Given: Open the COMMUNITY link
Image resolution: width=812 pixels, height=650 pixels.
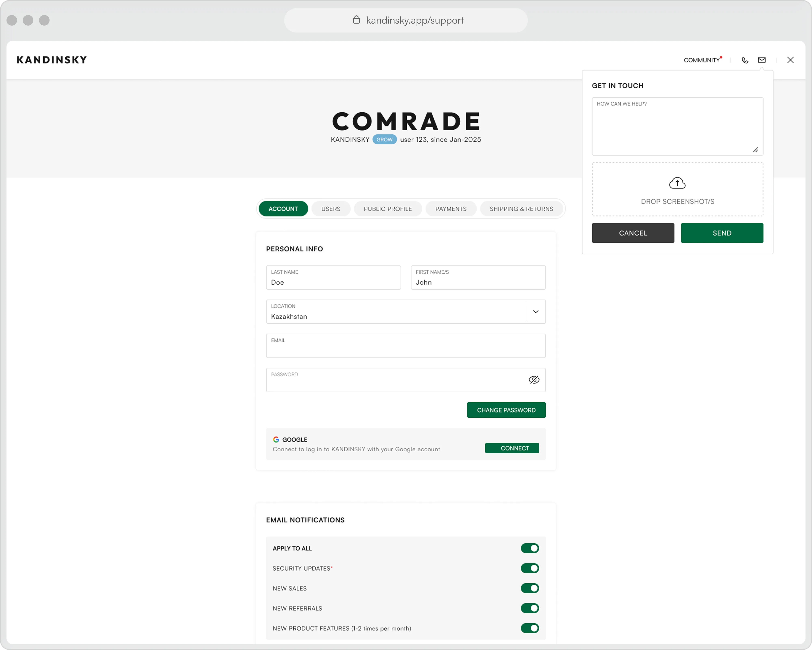Looking at the screenshot, I should pyautogui.click(x=702, y=60).
